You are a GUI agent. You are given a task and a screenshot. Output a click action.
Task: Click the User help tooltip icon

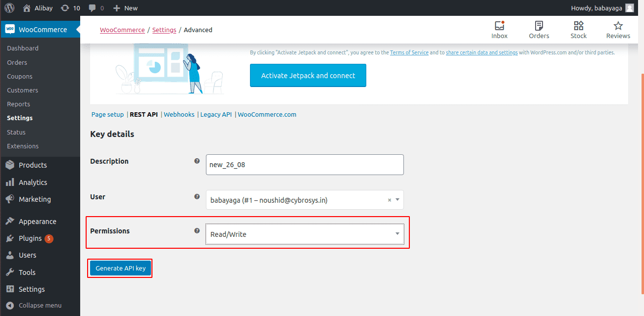pos(197,196)
